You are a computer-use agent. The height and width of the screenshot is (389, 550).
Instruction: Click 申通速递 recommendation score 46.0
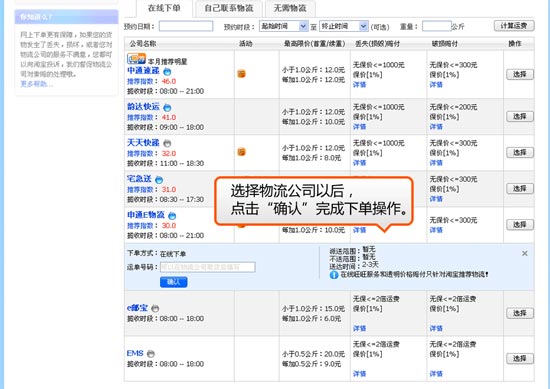click(x=169, y=81)
